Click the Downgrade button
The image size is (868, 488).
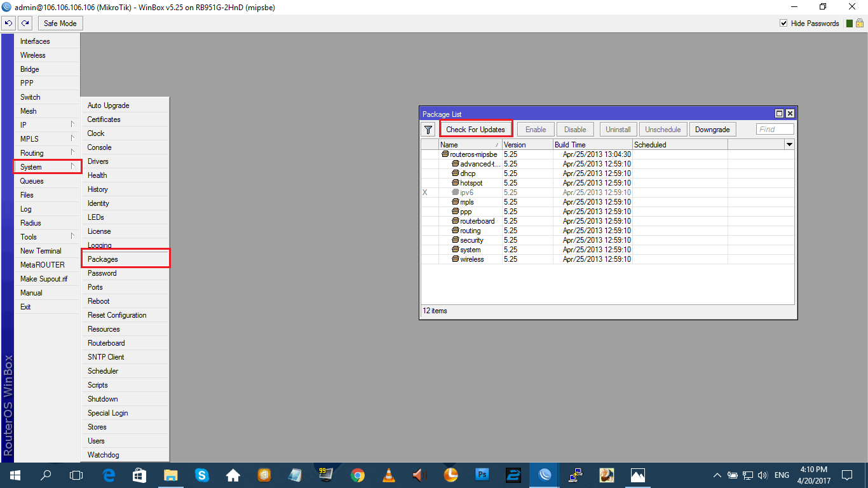712,130
